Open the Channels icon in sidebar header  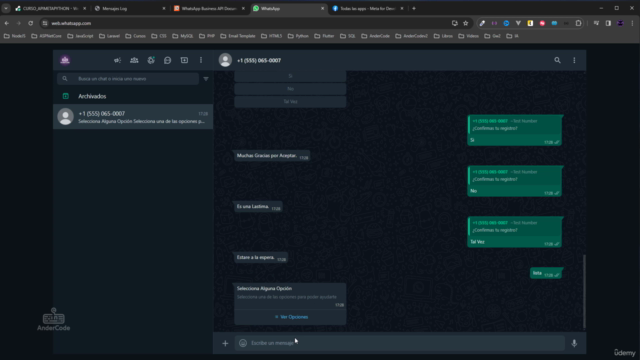[x=167, y=60]
